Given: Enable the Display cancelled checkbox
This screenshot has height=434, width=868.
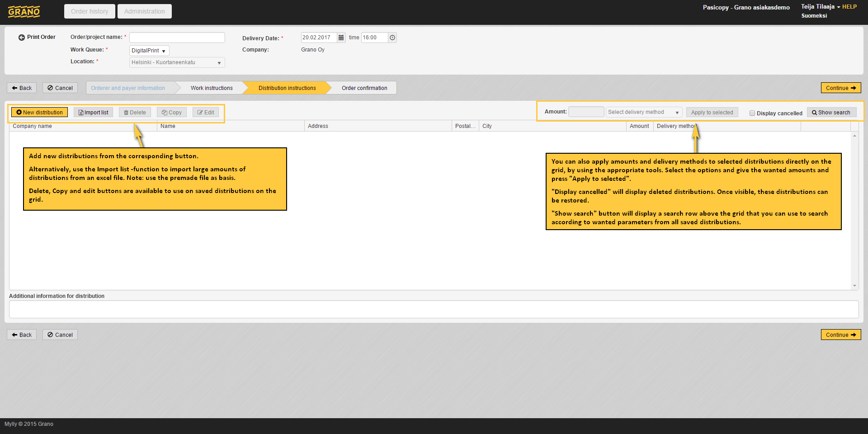Looking at the screenshot, I should (x=752, y=113).
